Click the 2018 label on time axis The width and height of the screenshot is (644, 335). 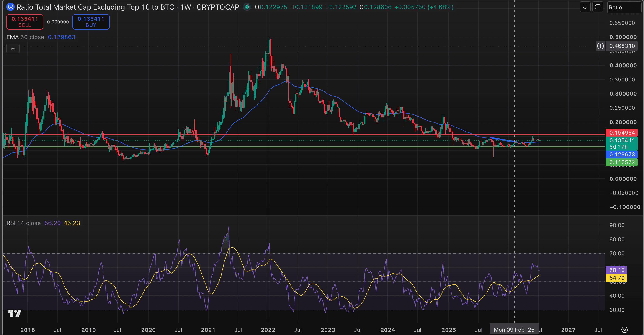pos(28,330)
